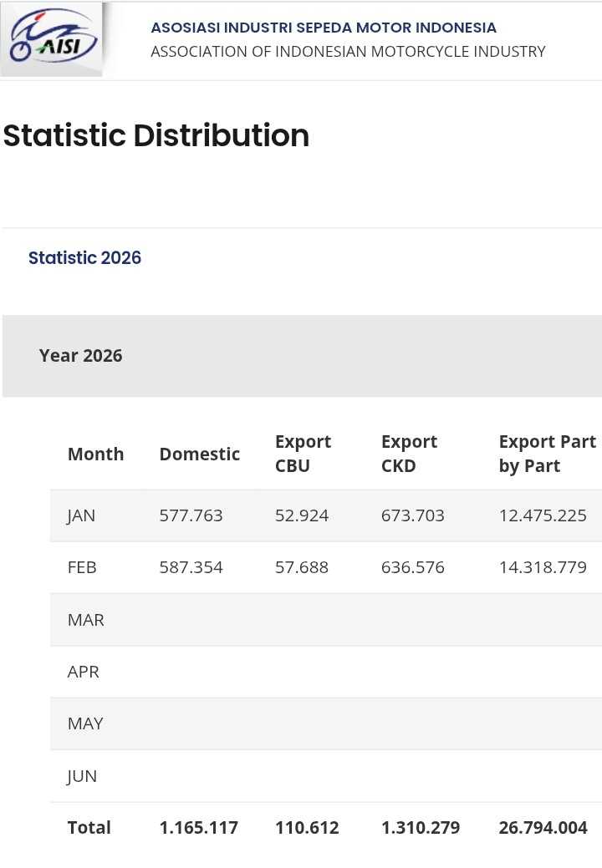
Task: Click the JAN Part by Part value 12.475.225
Action: tap(543, 515)
